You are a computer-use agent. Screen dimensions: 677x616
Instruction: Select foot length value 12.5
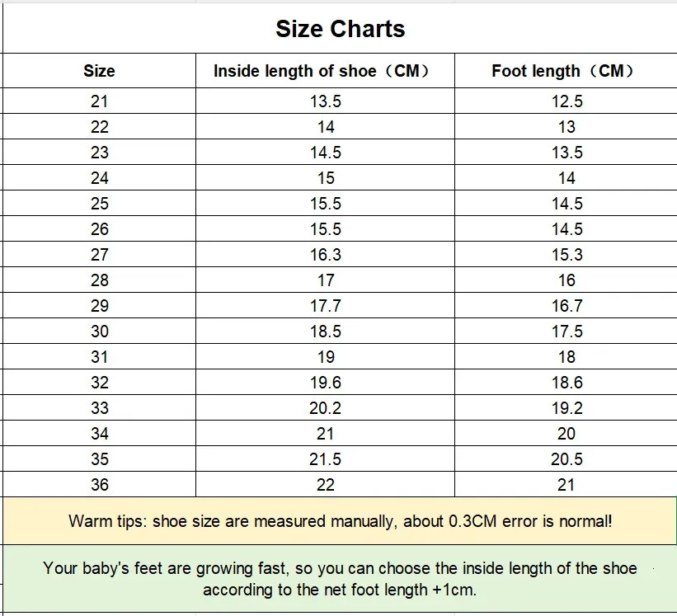[x=566, y=101]
